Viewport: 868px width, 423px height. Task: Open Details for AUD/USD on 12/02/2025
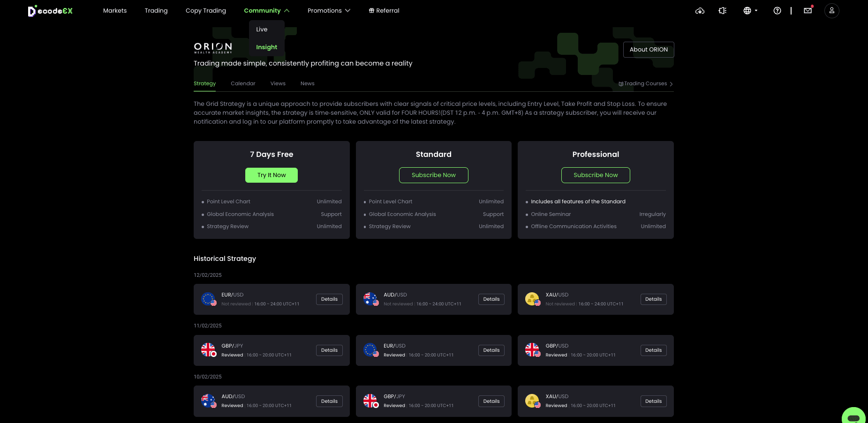click(x=491, y=299)
